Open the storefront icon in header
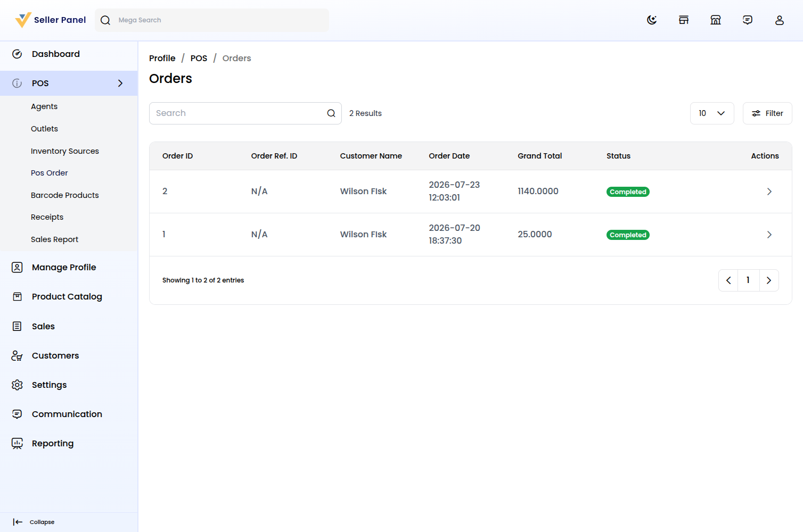803x532 pixels. click(x=684, y=20)
